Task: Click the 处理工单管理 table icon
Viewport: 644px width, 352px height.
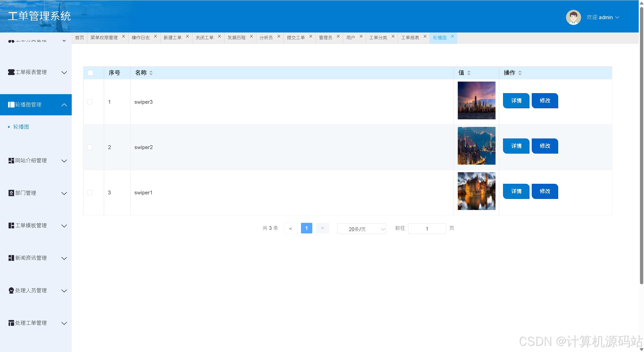Action: [x=11, y=323]
